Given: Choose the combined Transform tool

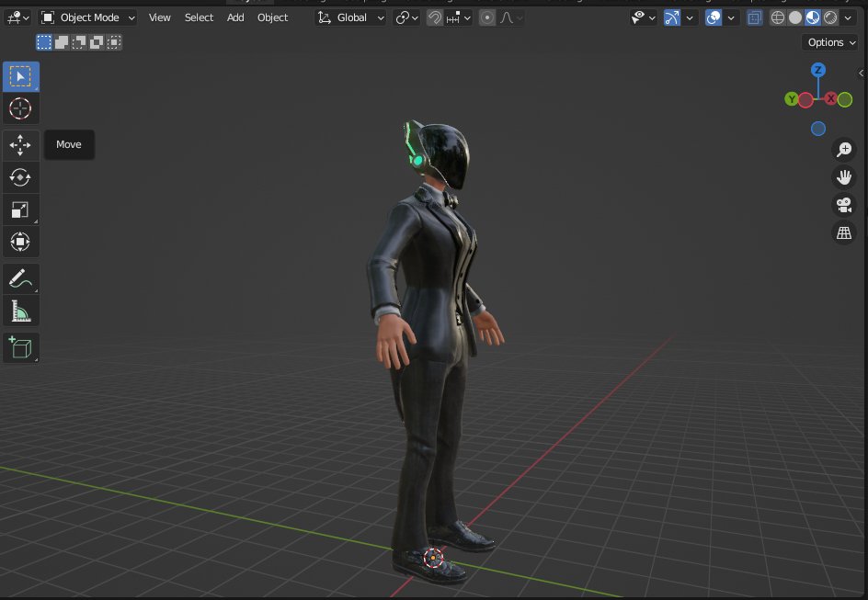Looking at the screenshot, I should [x=20, y=242].
